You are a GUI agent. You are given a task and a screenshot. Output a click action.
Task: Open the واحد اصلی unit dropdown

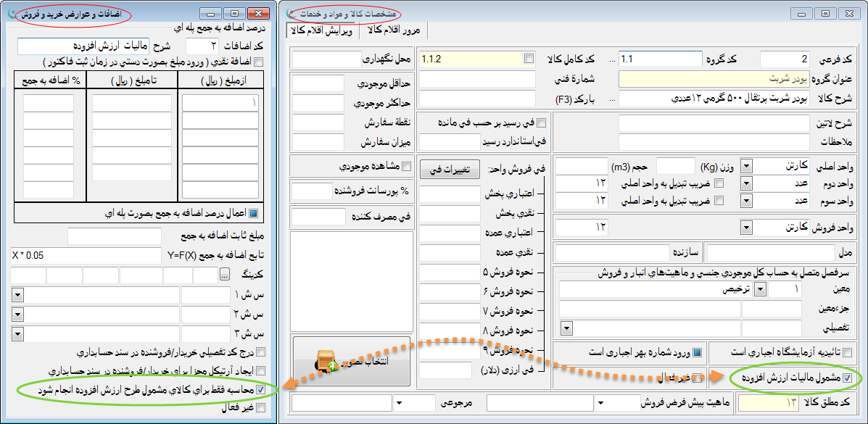pos(746,166)
